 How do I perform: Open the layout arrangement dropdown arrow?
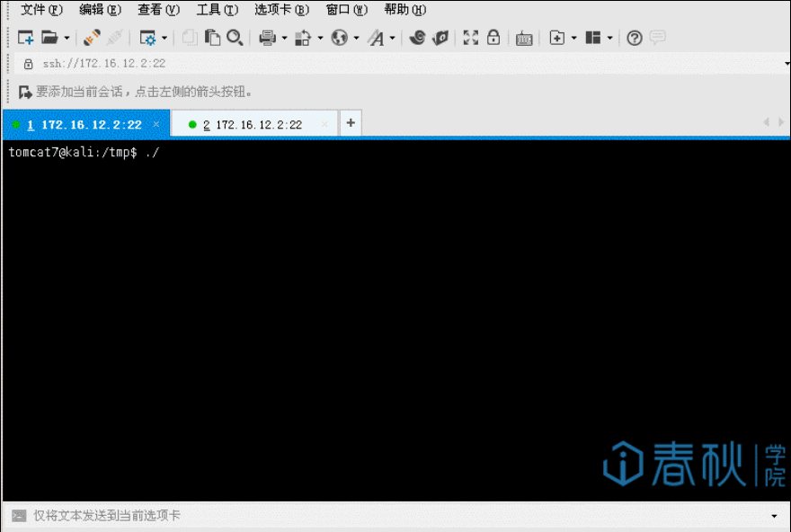(x=610, y=38)
